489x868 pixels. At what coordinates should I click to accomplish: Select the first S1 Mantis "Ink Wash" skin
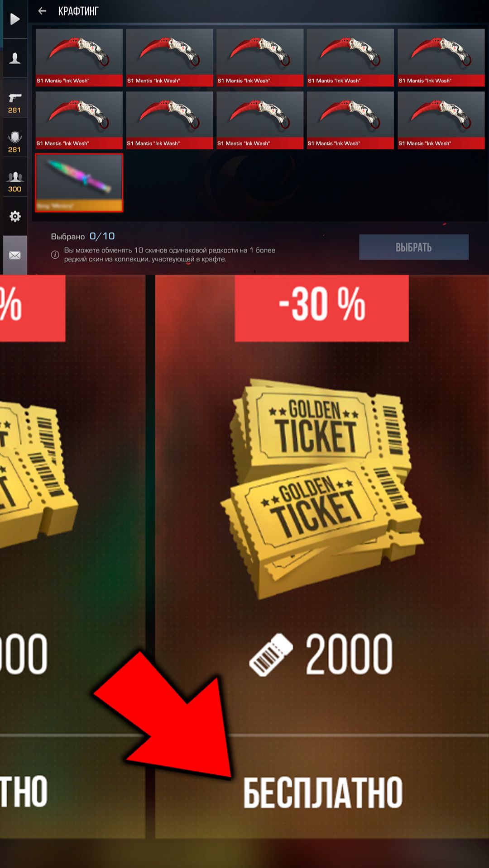[79, 57]
